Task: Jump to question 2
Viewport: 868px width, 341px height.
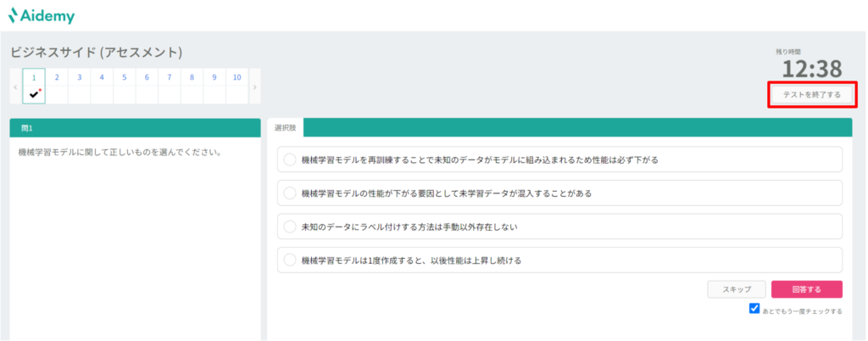Action: (57, 77)
